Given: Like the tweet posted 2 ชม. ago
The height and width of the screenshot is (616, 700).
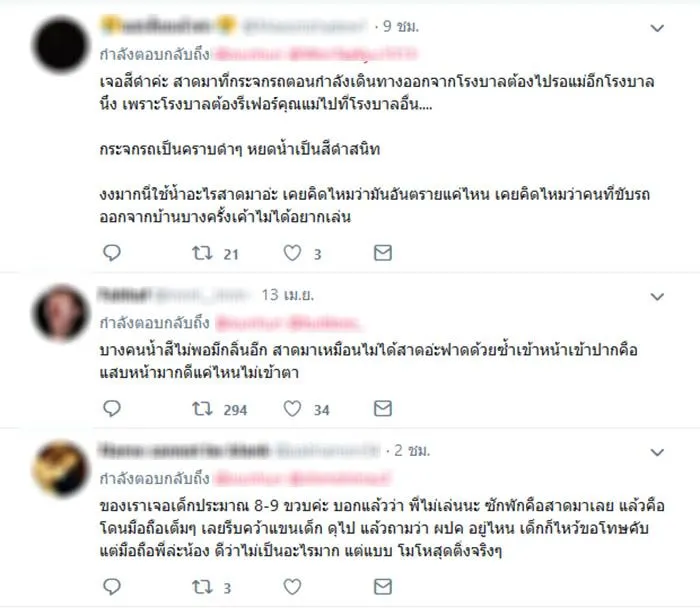Looking at the screenshot, I should [292, 587].
